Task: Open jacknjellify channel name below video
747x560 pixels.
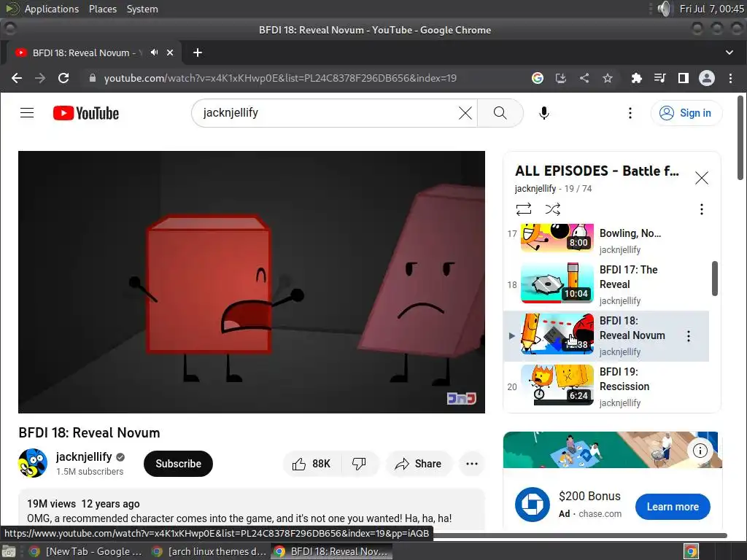Action: click(x=84, y=456)
